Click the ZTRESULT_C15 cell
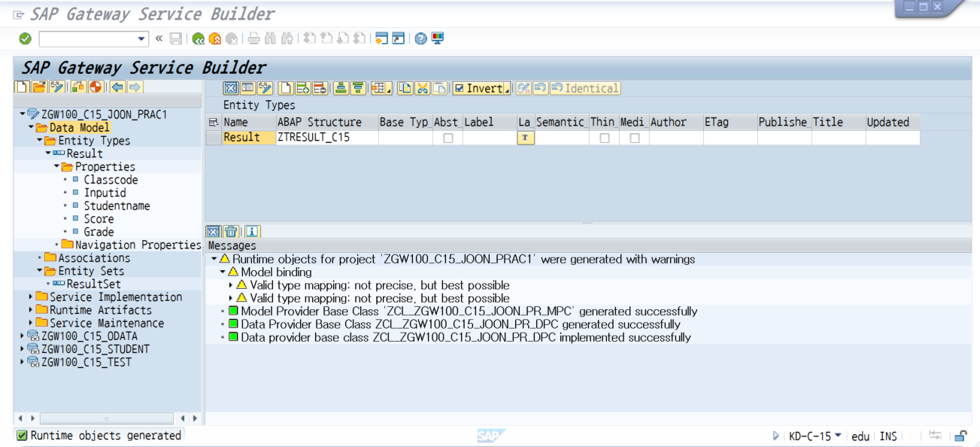Image resolution: width=980 pixels, height=447 pixels. (326, 138)
